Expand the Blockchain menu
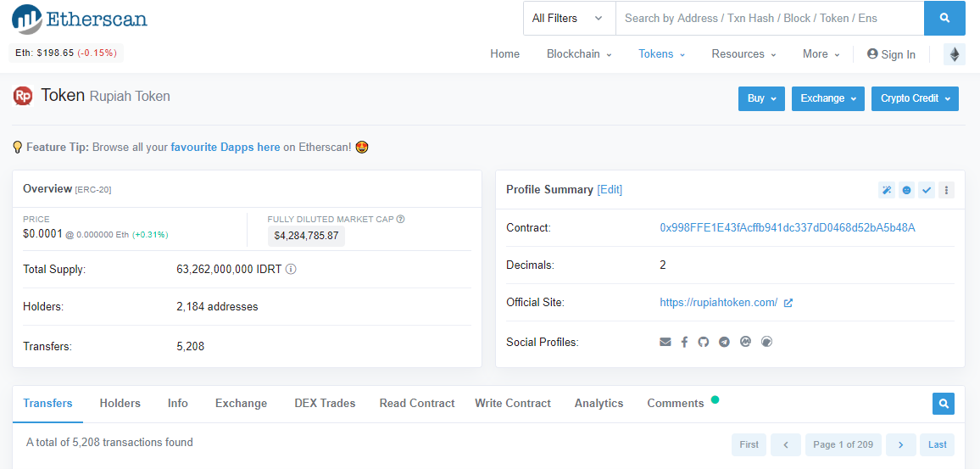980x469 pixels. (x=579, y=54)
